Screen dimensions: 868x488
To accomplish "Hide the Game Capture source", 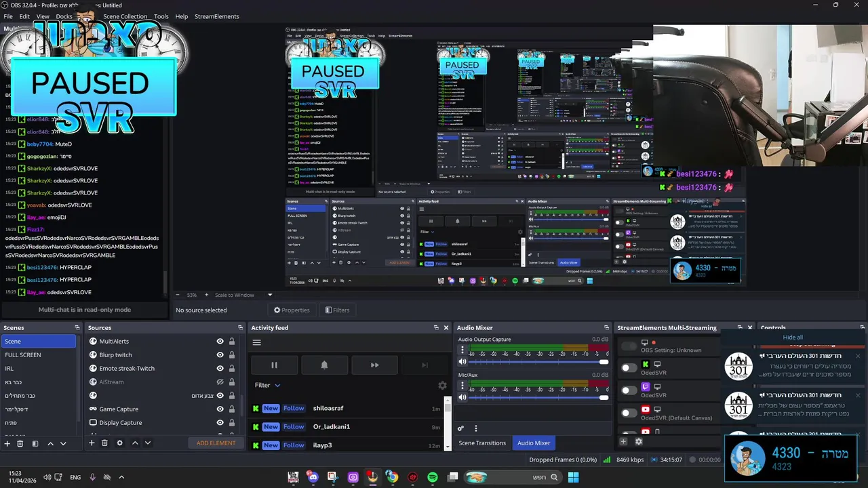I will click(220, 409).
